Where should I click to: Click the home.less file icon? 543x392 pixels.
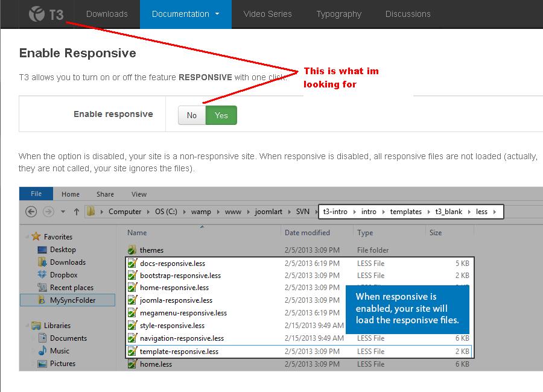[x=132, y=364]
